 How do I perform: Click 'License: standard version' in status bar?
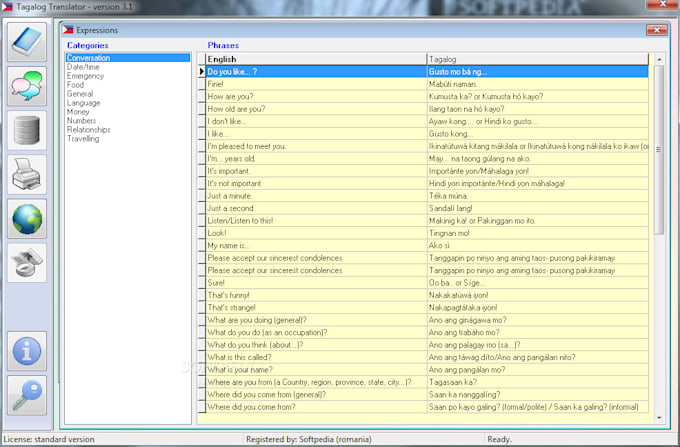pyautogui.click(x=49, y=439)
